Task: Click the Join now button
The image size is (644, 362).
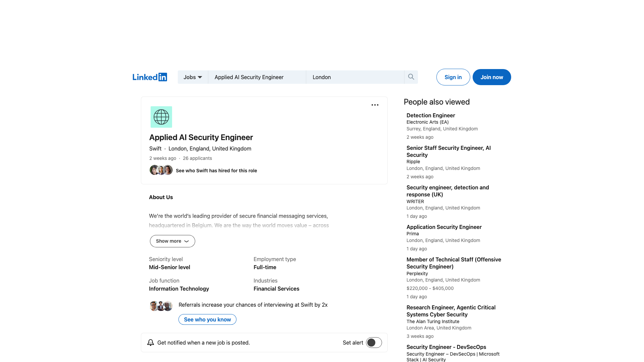Action: click(x=492, y=77)
